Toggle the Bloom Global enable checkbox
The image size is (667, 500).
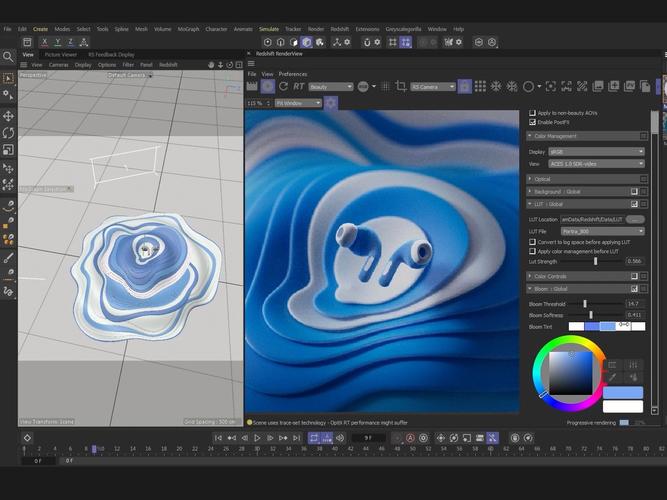click(634, 289)
